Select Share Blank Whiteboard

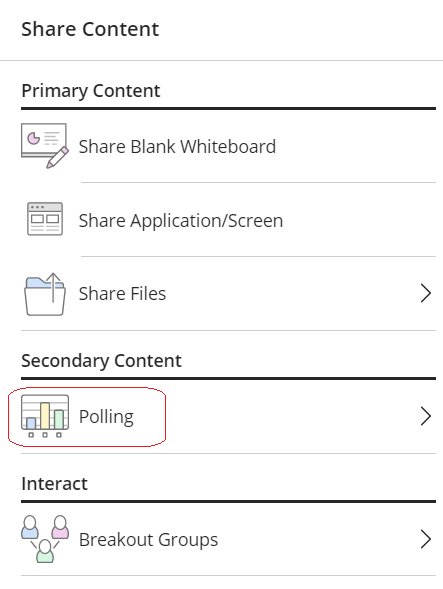(x=228, y=146)
